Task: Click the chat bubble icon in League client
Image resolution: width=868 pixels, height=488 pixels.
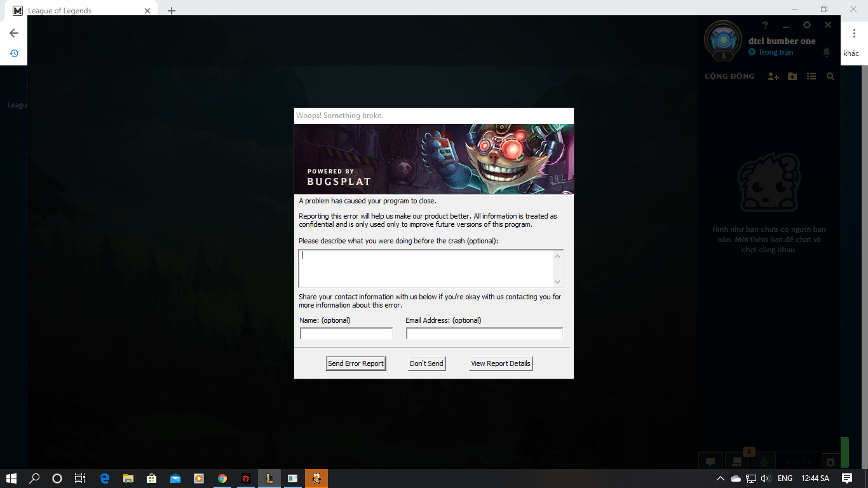Action: [x=710, y=462]
